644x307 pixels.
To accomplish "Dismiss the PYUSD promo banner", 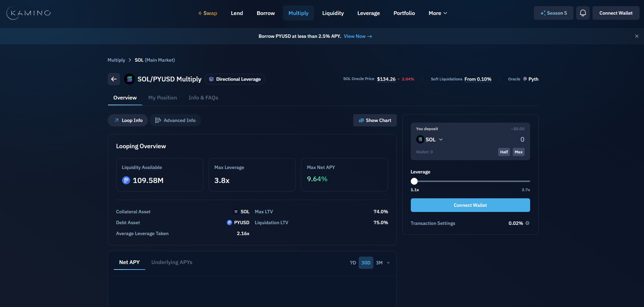I will [x=636, y=36].
